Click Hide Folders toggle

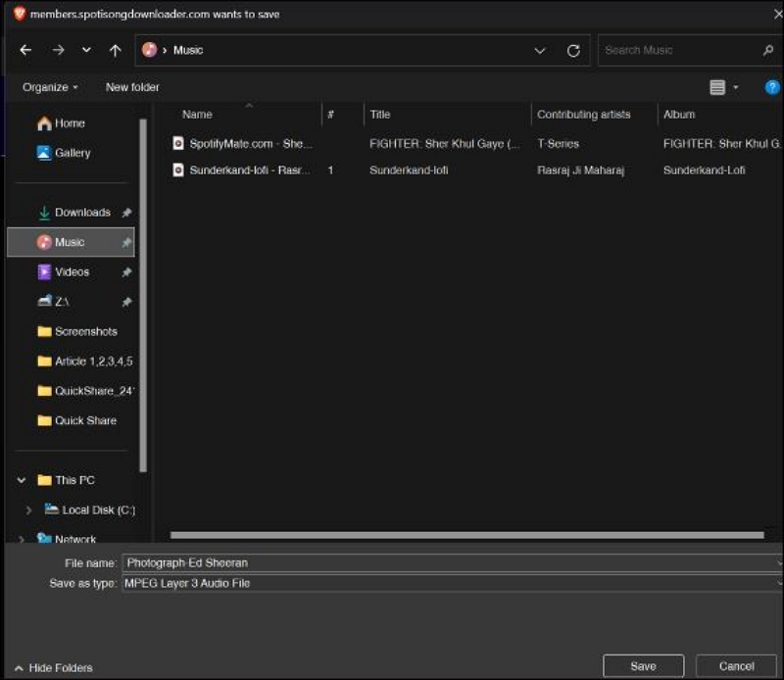click(x=54, y=668)
